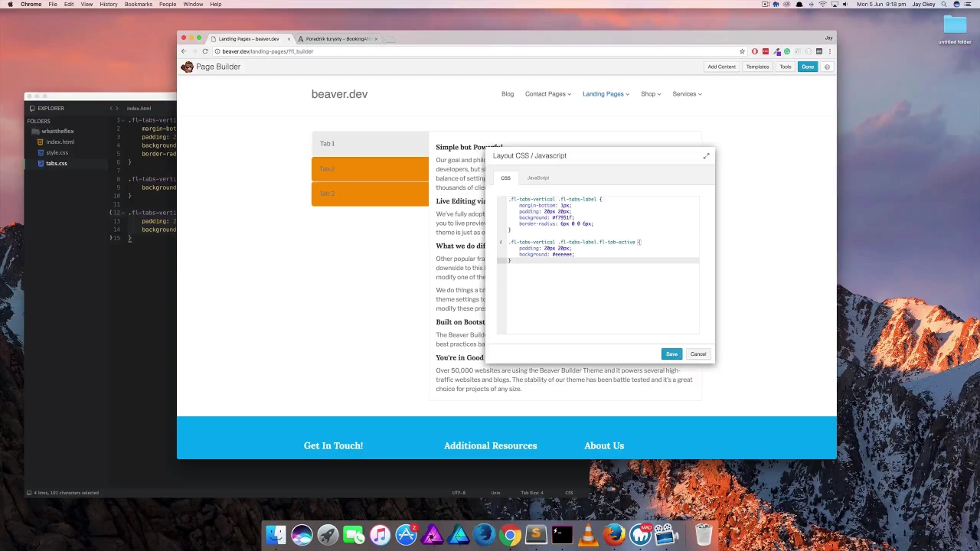
Task: Open Sublime Text from the Dock
Action: click(x=536, y=534)
